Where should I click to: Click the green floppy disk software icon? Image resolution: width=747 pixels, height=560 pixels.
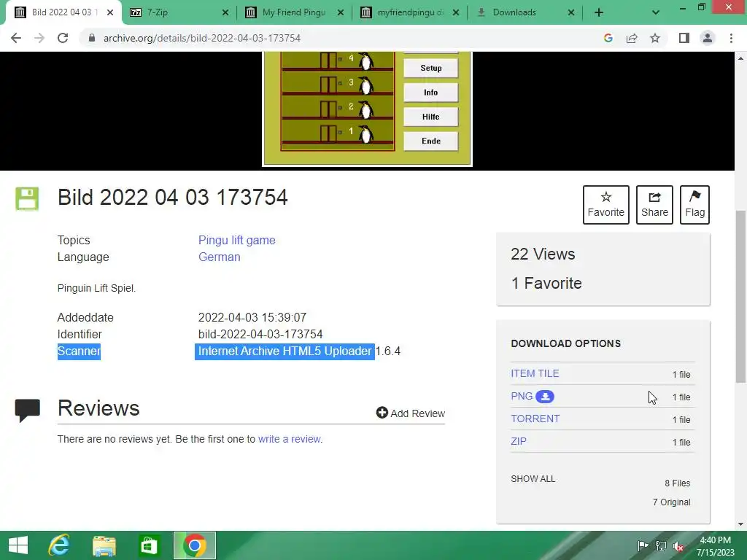[27, 198]
